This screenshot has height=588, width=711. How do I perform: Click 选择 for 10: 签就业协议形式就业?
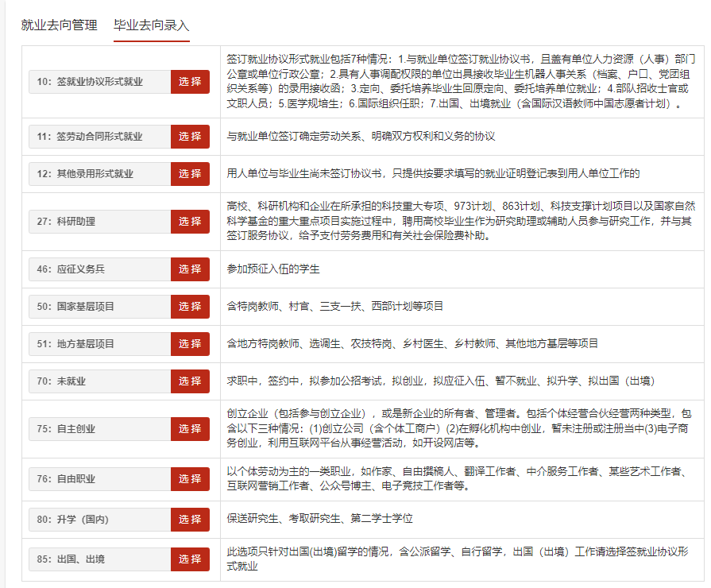pos(190,82)
